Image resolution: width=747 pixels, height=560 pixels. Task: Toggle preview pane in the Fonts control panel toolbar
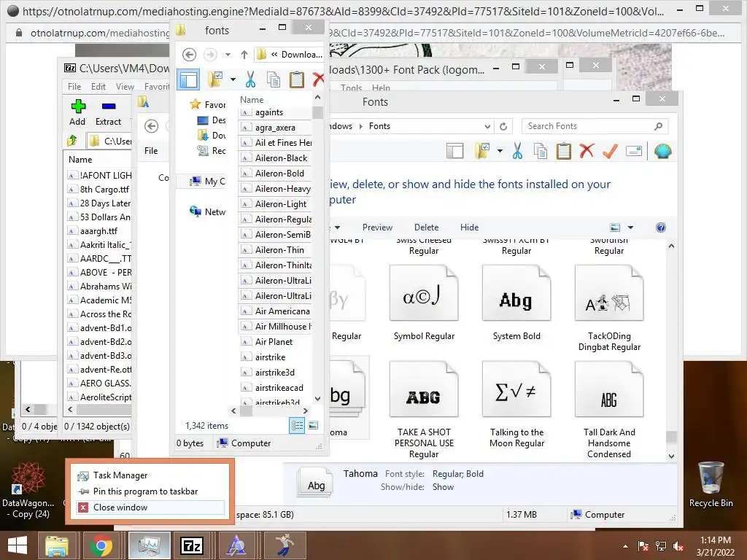tap(455, 152)
